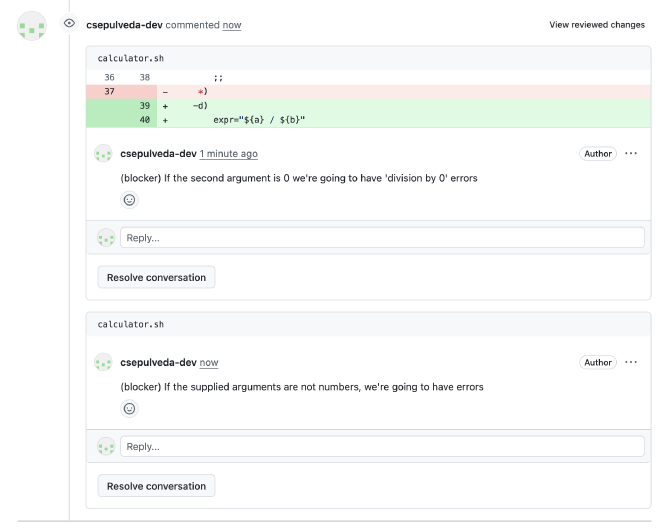Add emoji reaction to division by 0 comment
Screen dimensions: 660x530
click(129, 199)
